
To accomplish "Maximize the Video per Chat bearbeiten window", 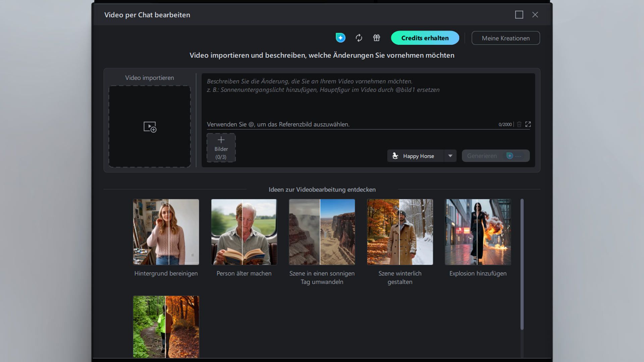I will tap(519, 15).
